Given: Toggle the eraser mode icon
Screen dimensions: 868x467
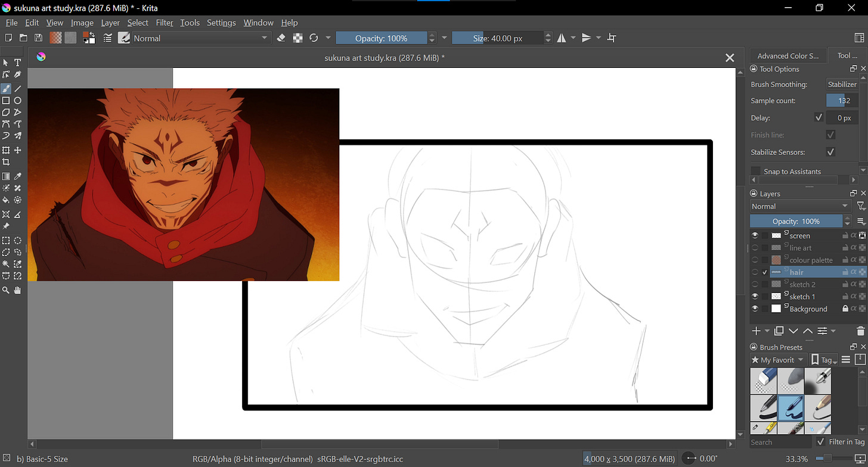Looking at the screenshot, I should pos(282,38).
